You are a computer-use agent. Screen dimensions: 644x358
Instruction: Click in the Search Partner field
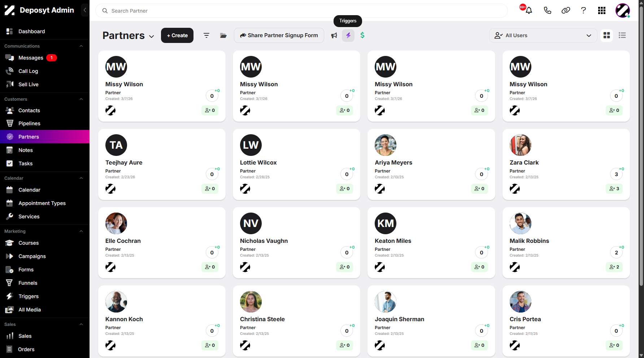point(301,11)
